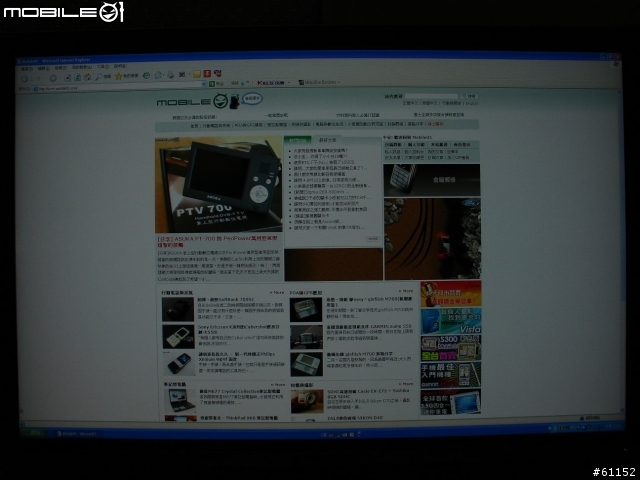Click More link in the PDA與GPS section
Screen dimensions: 640x480
click(406, 291)
